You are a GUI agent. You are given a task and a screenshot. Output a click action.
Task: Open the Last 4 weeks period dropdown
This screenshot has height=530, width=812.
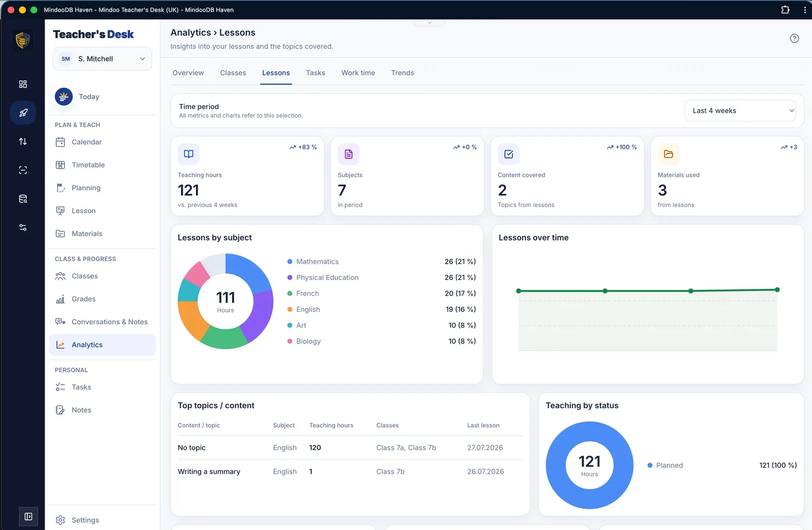740,111
